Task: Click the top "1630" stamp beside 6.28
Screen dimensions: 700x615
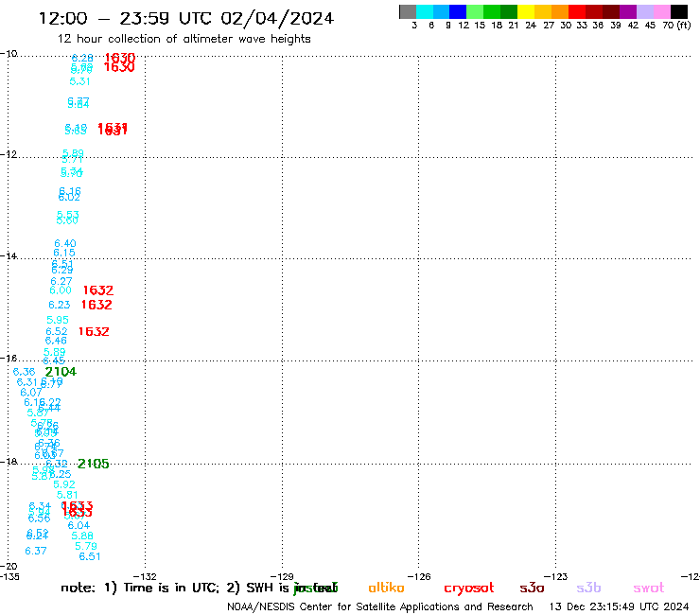Action: coord(119,58)
